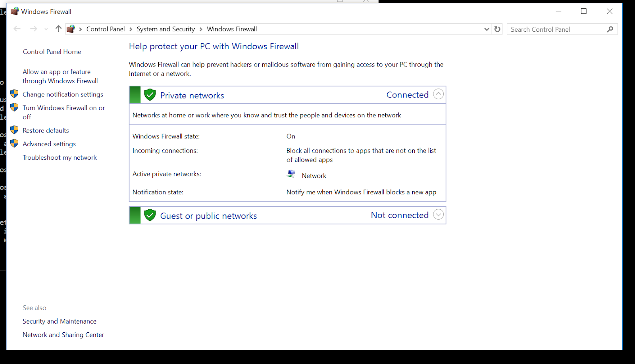Click the Connected status text

[x=408, y=95]
